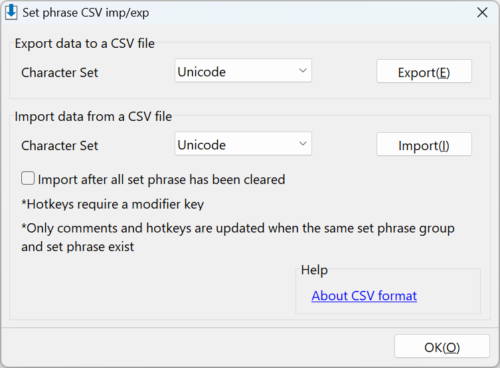
Task: Click the Help group label
Action: tap(314, 270)
